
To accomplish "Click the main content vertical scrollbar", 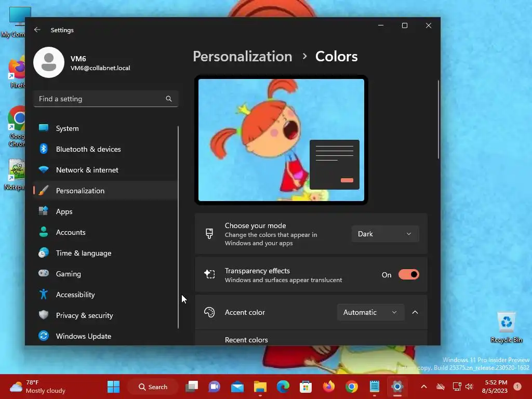I will point(438,119).
